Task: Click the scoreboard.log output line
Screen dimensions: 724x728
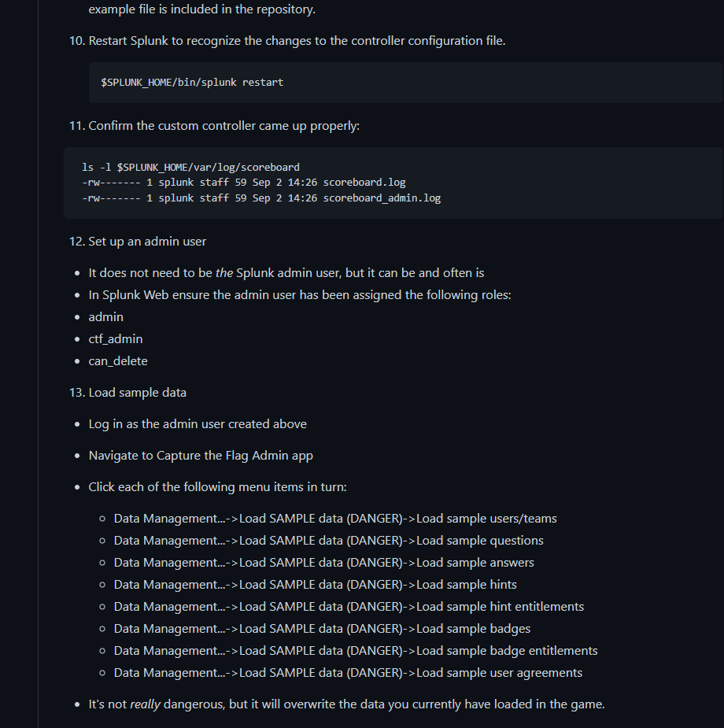Action: pyautogui.click(x=244, y=182)
